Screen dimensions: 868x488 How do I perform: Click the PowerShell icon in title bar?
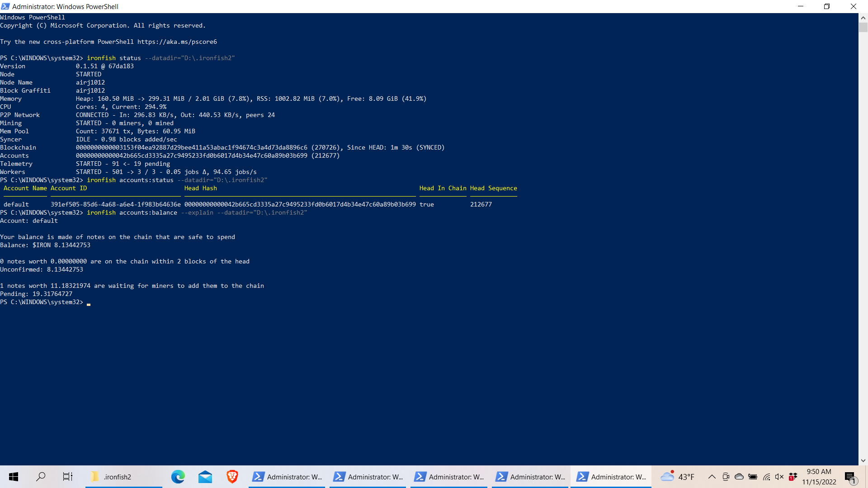(5, 6)
